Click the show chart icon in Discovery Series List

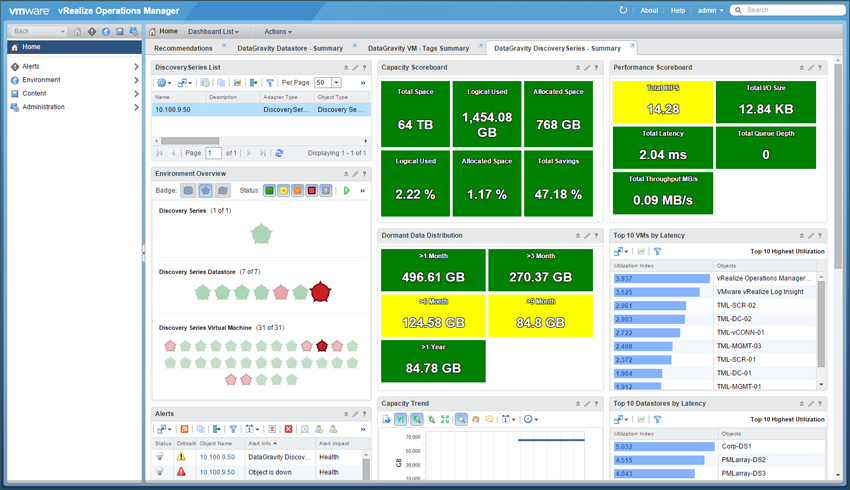[x=237, y=83]
